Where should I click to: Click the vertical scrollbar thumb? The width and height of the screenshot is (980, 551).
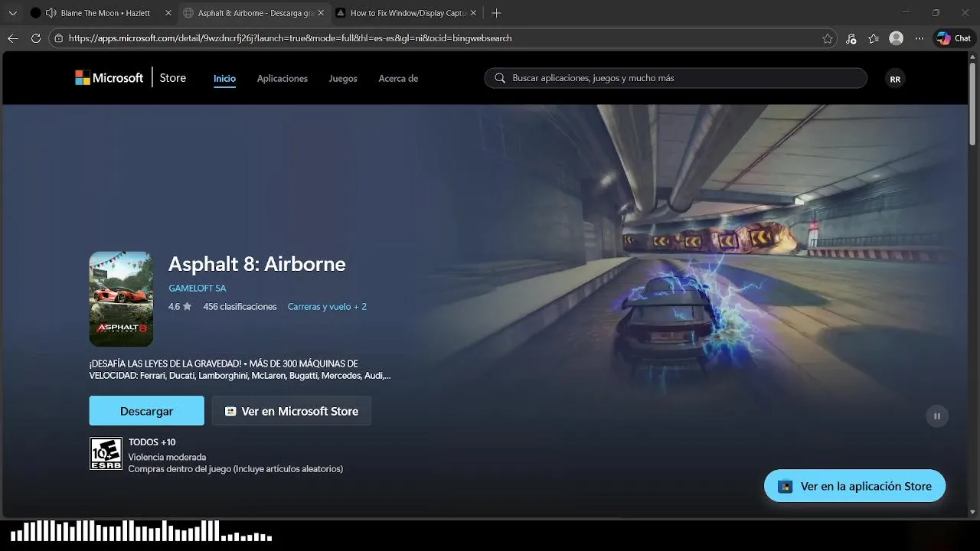973,106
